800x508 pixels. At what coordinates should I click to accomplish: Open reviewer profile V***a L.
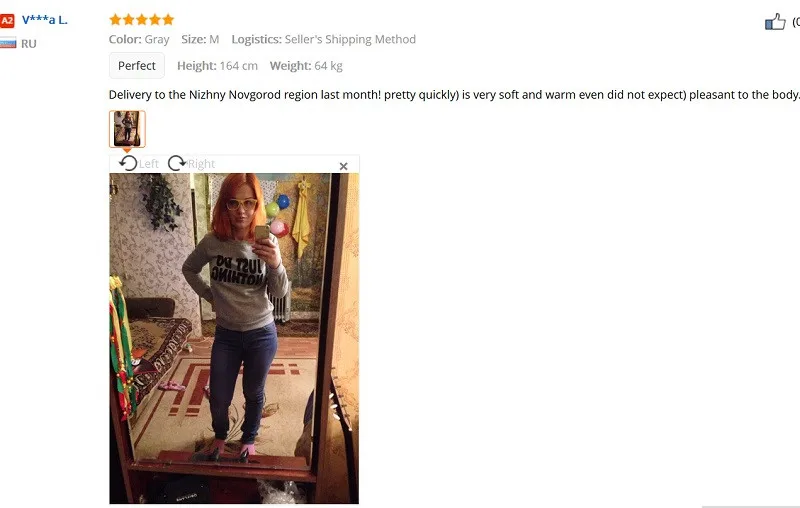coord(45,20)
